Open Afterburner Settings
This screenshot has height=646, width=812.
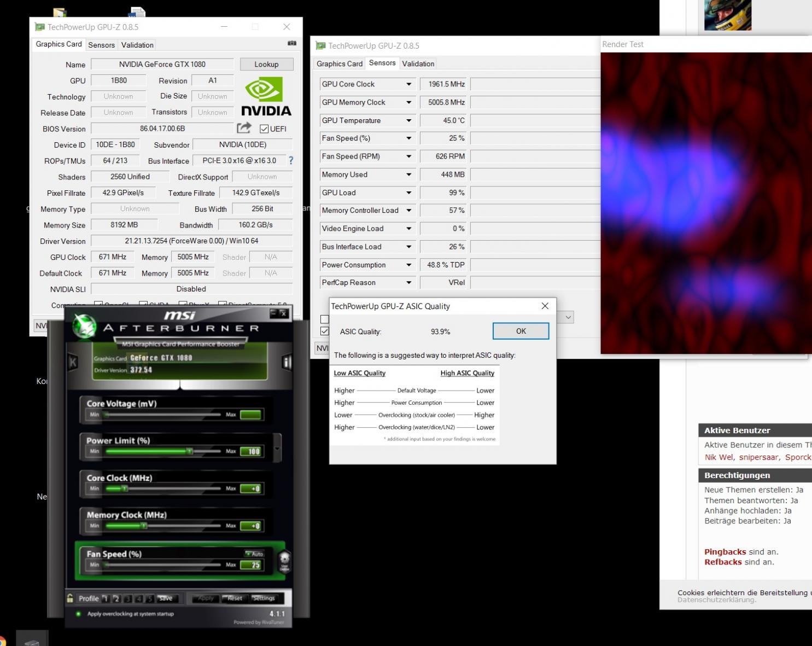click(264, 598)
